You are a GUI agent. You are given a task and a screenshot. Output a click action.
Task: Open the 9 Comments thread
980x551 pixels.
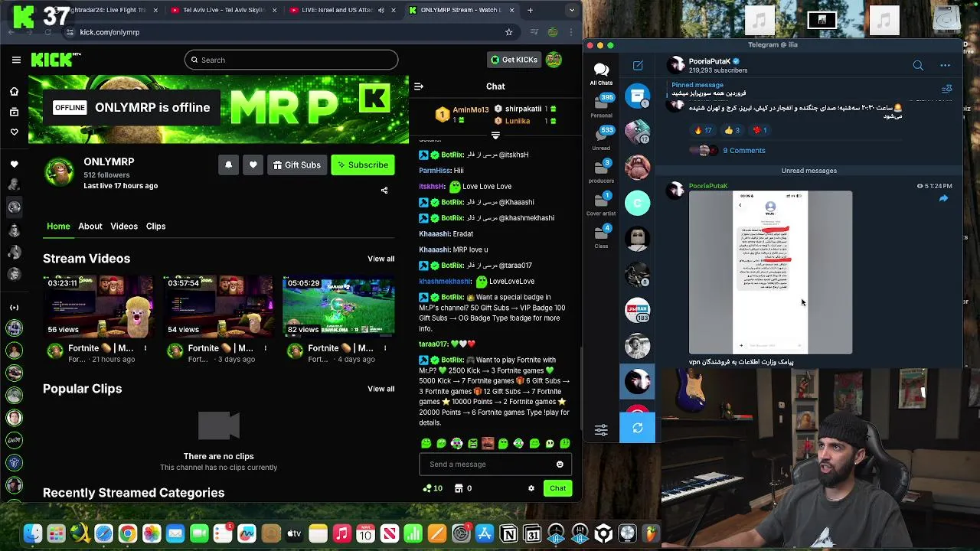(x=743, y=151)
